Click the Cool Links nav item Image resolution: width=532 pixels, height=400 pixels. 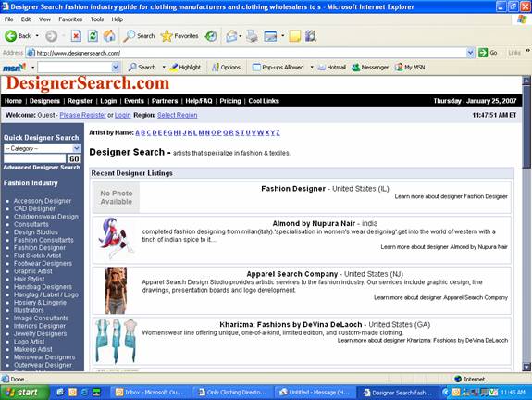click(x=264, y=101)
